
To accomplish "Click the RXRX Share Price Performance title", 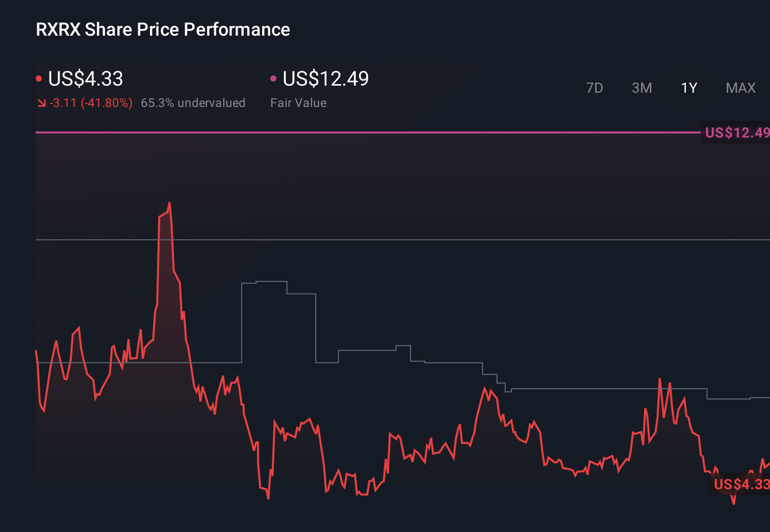I will 162,30.
